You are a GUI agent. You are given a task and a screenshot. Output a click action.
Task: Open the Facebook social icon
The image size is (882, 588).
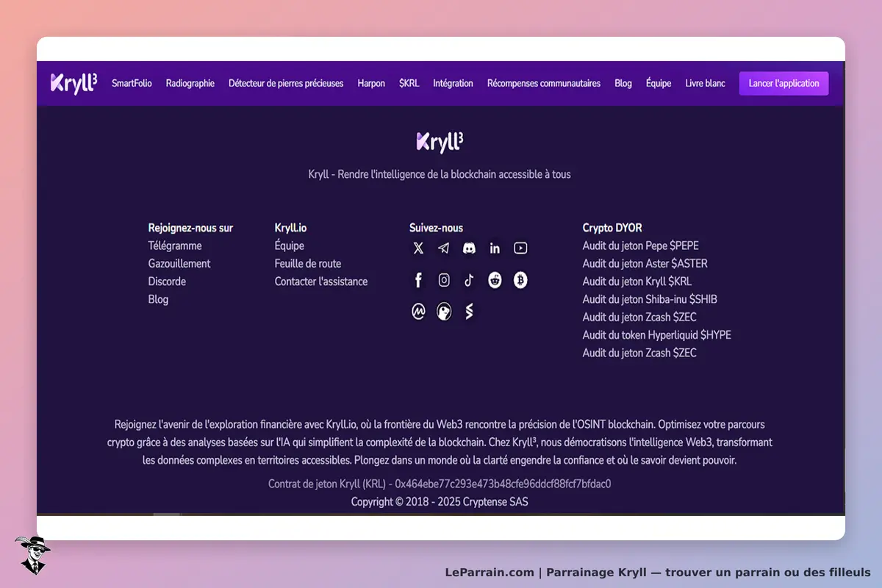(x=418, y=280)
